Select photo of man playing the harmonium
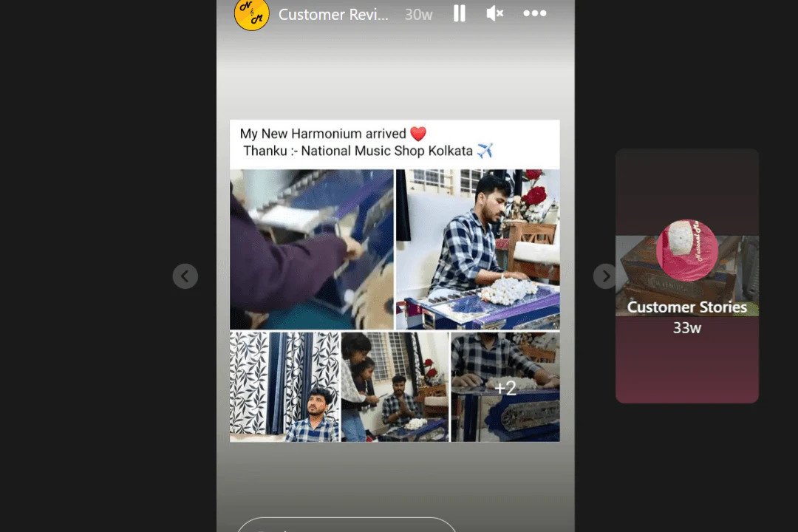Screen dimensions: 798x532 (477, 249)
